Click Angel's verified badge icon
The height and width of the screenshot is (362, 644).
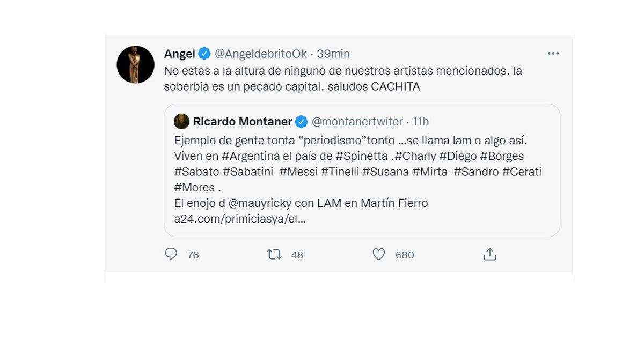(204, 54)
